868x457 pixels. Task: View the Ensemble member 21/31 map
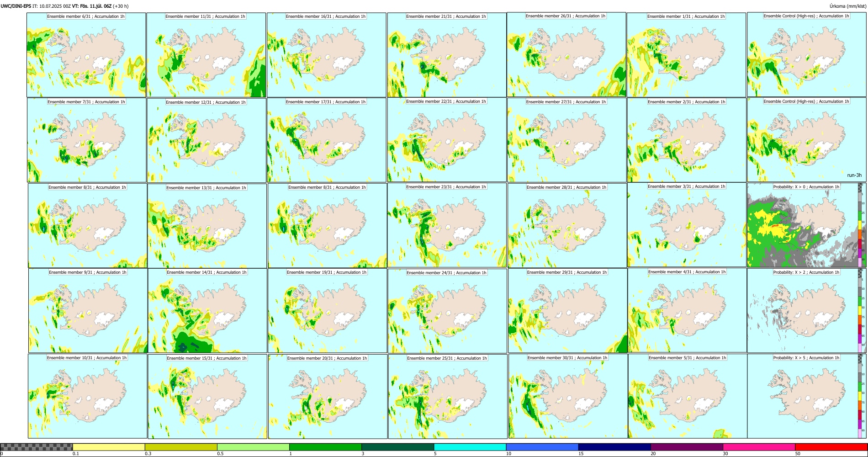tap(447, 55)
